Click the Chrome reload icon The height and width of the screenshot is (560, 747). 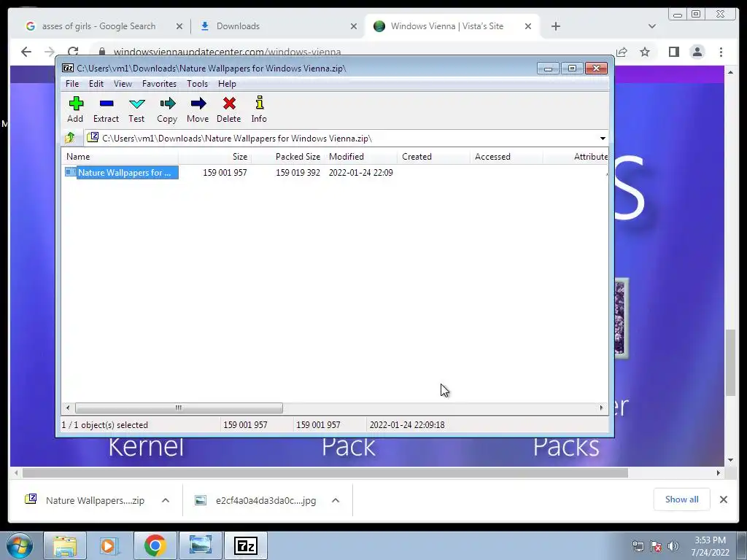click(73, 52)
